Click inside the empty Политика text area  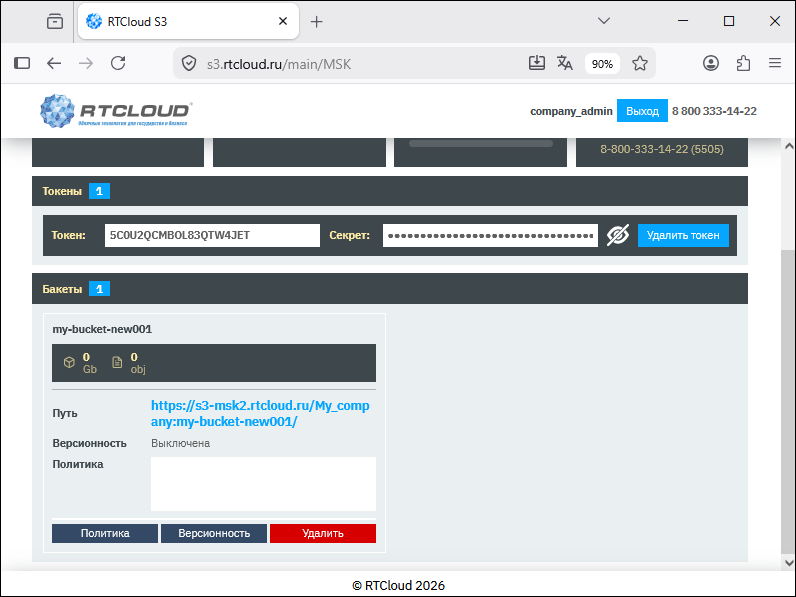[263, 484]
